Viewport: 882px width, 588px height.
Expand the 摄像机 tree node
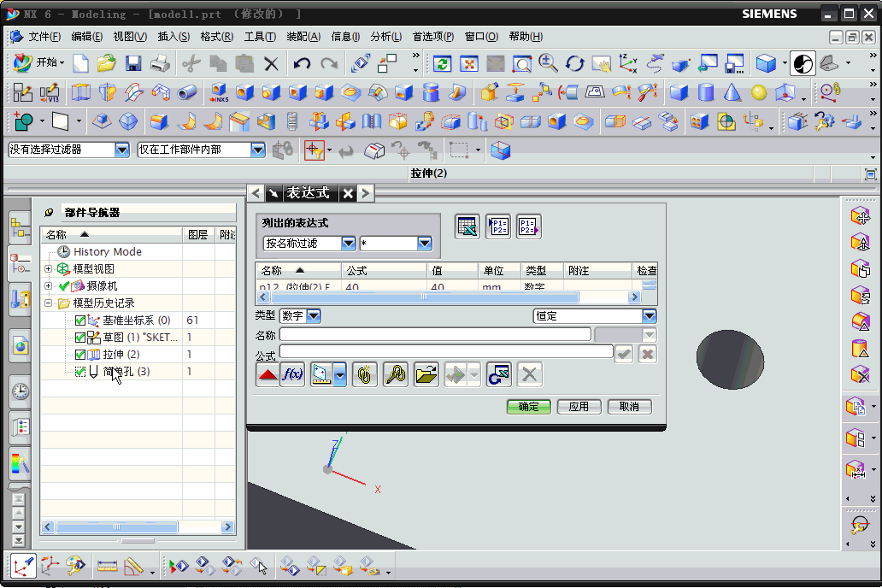pos(49,286)
